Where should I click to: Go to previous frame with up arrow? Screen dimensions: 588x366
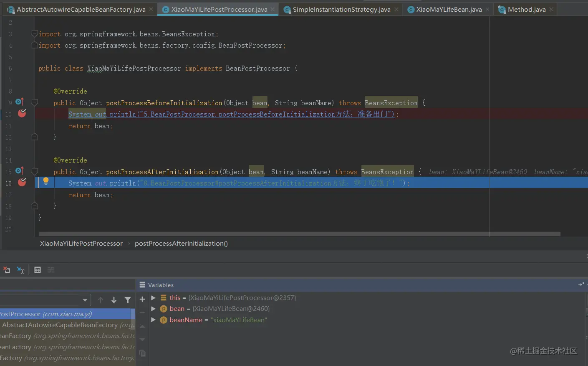coord(101,300)
